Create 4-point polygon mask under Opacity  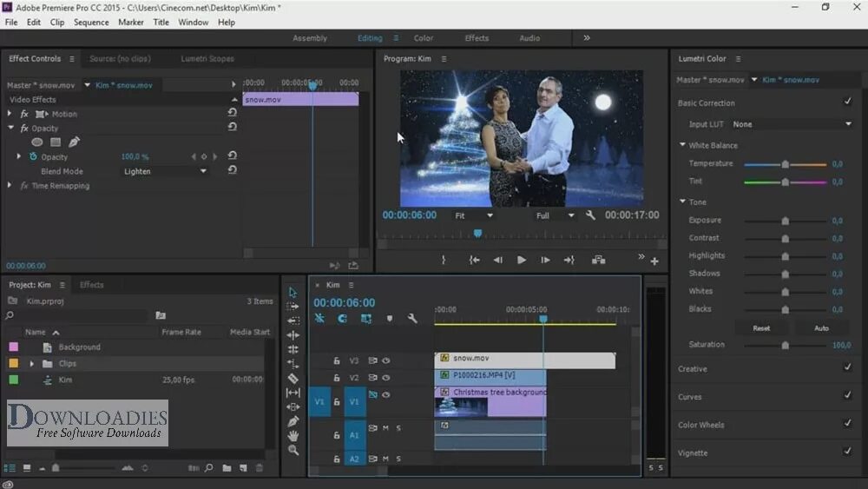click(56, 142)
